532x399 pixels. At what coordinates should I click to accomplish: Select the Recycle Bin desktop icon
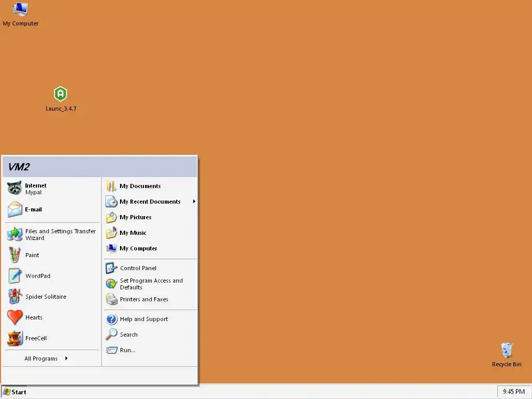click(x=507, y=350)
